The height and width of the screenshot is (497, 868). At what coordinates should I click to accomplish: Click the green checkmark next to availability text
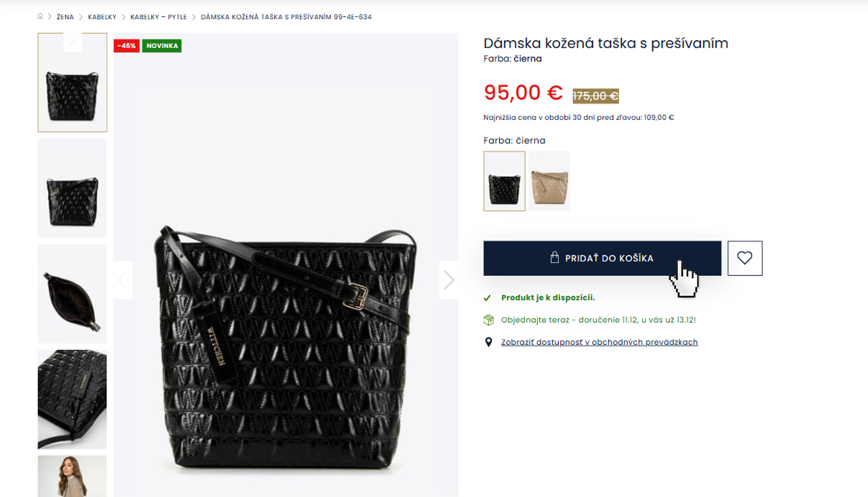click(x=487, y=297)
